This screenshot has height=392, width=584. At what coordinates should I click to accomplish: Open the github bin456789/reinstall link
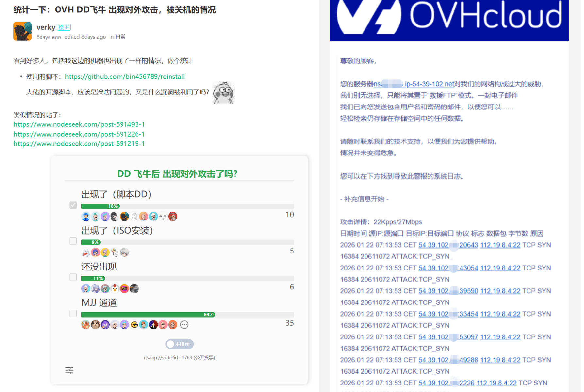[124, 76]
